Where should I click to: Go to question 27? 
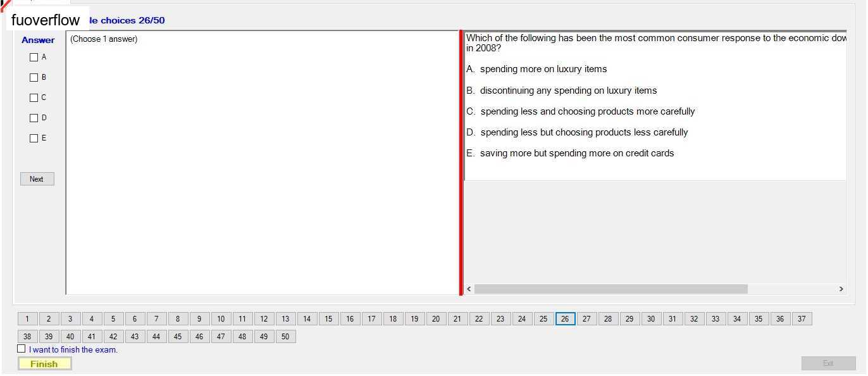tap(586, 319)
